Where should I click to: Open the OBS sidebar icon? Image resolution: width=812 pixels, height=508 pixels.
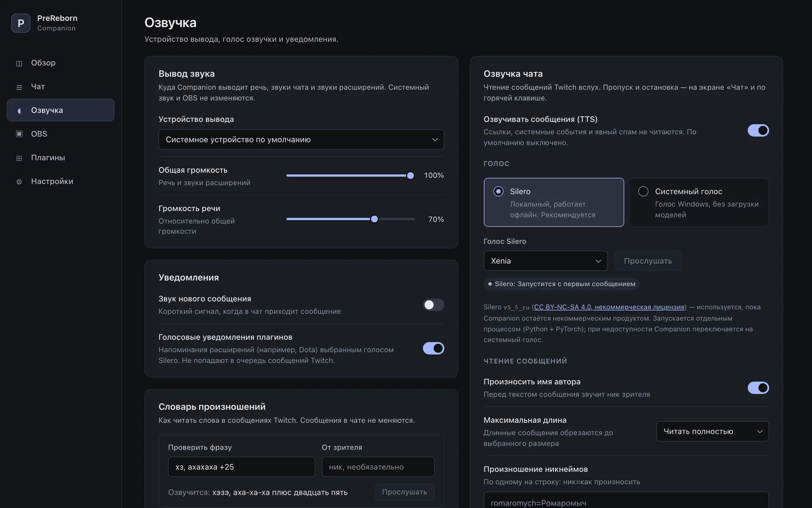[x=19, y=134]
